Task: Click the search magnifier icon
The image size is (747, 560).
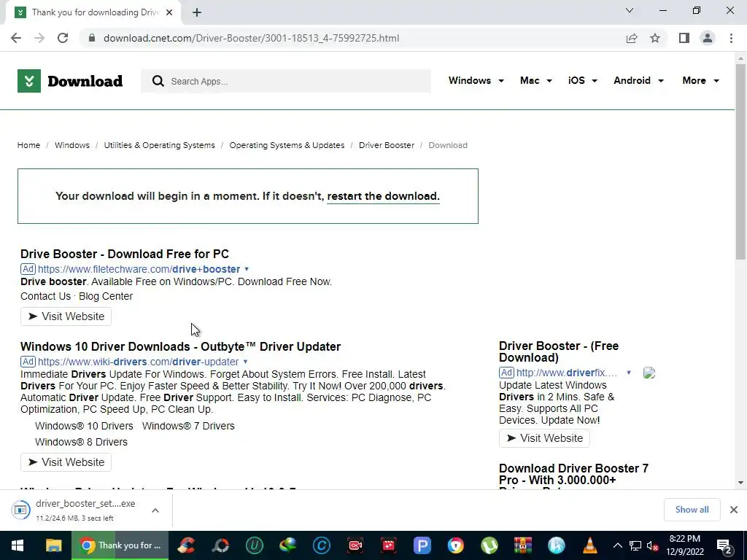Action: 158,81
